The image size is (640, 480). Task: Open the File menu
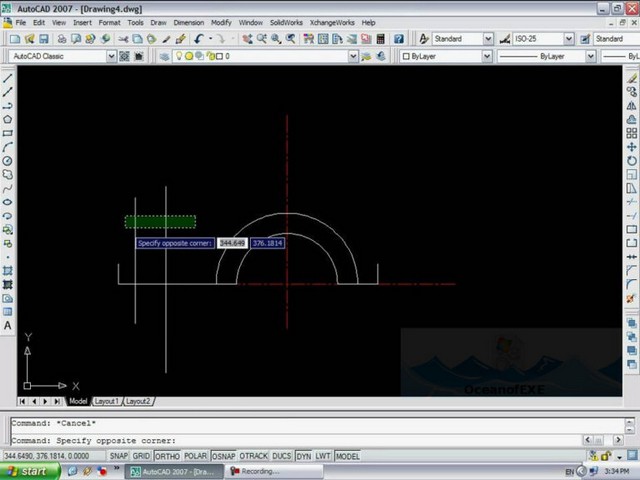[x=20, y=22]
